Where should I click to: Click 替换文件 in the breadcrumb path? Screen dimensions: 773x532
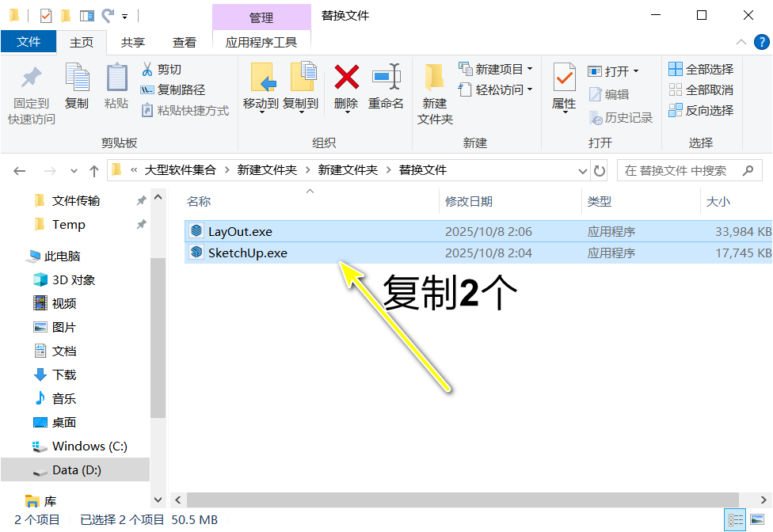tap(422, 170)
